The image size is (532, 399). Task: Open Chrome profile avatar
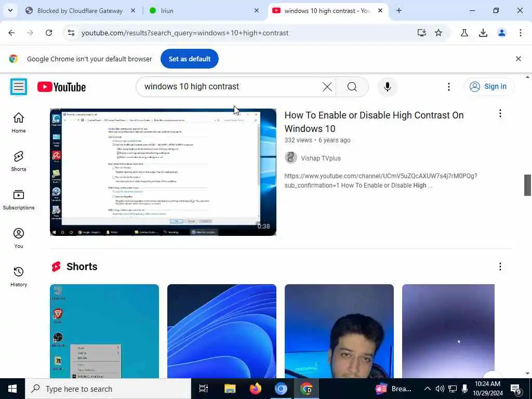pyautogui.click(x=501, y=33)
